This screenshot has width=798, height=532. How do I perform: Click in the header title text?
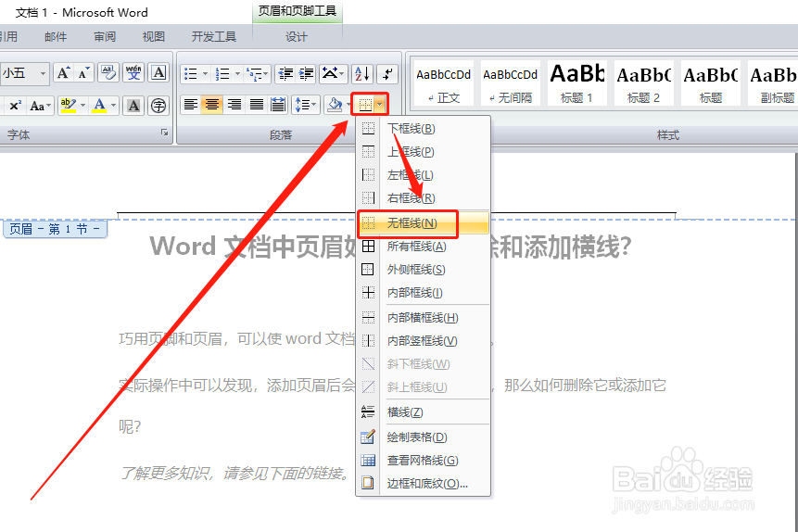(x=390, y=247)
